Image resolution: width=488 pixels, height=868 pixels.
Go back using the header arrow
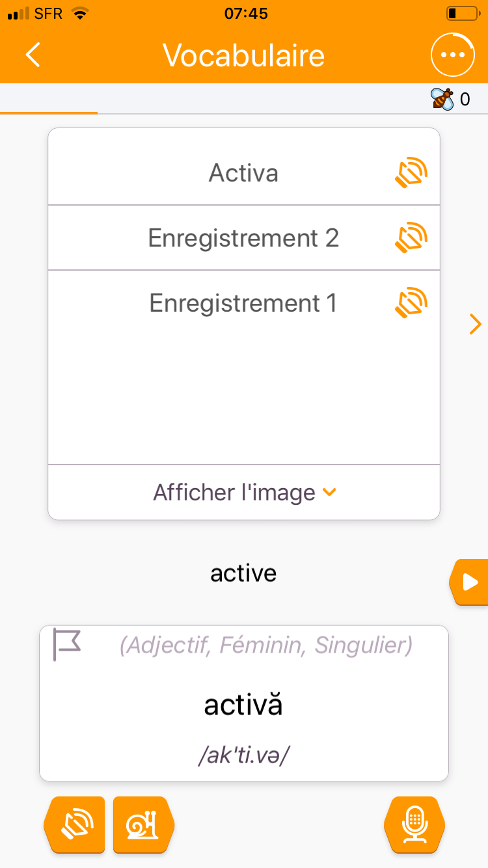[x=34, y=55]
